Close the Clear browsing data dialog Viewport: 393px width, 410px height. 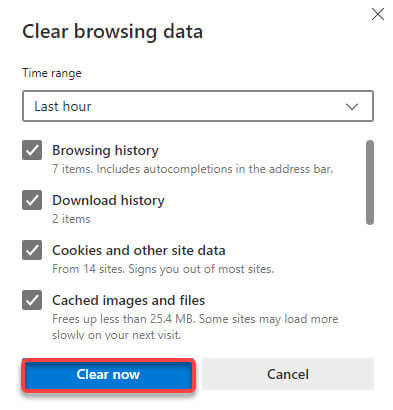[378, 14]
